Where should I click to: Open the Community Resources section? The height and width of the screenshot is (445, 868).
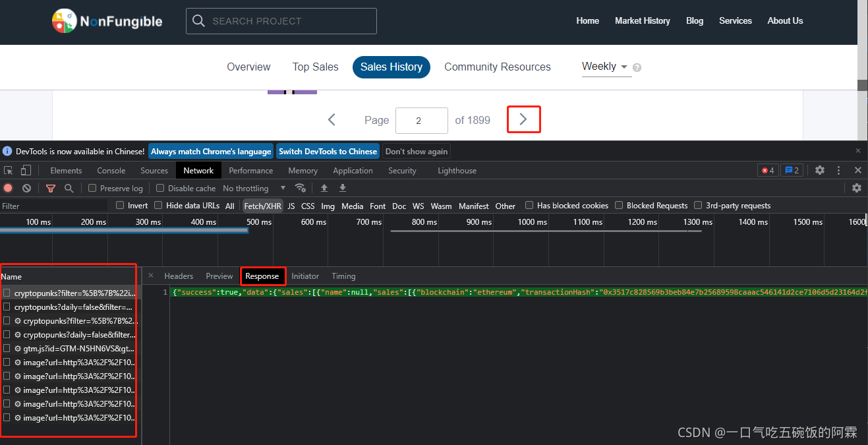point(498,67)
